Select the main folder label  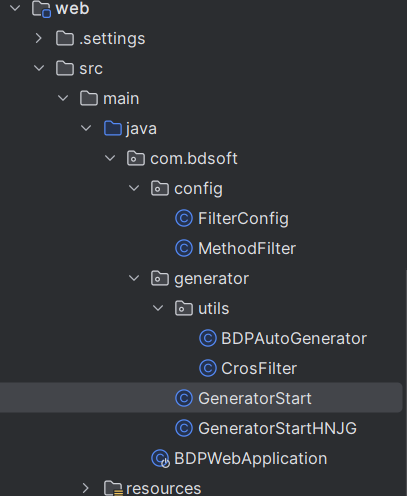(121, 99)
